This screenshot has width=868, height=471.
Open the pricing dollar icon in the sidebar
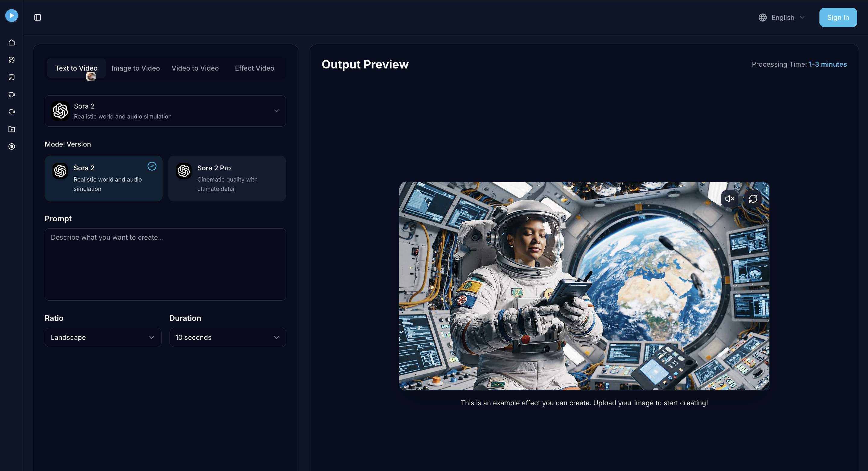coord(12,146)
